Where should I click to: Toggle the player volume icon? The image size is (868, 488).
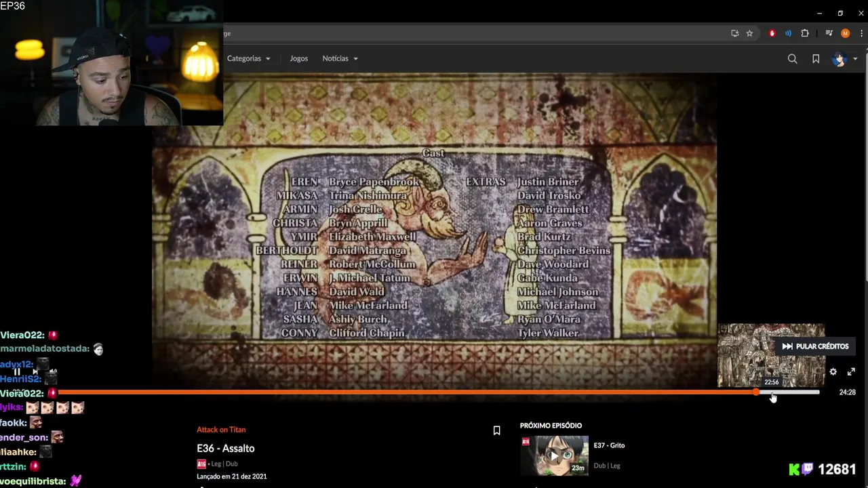coord(53,371)
